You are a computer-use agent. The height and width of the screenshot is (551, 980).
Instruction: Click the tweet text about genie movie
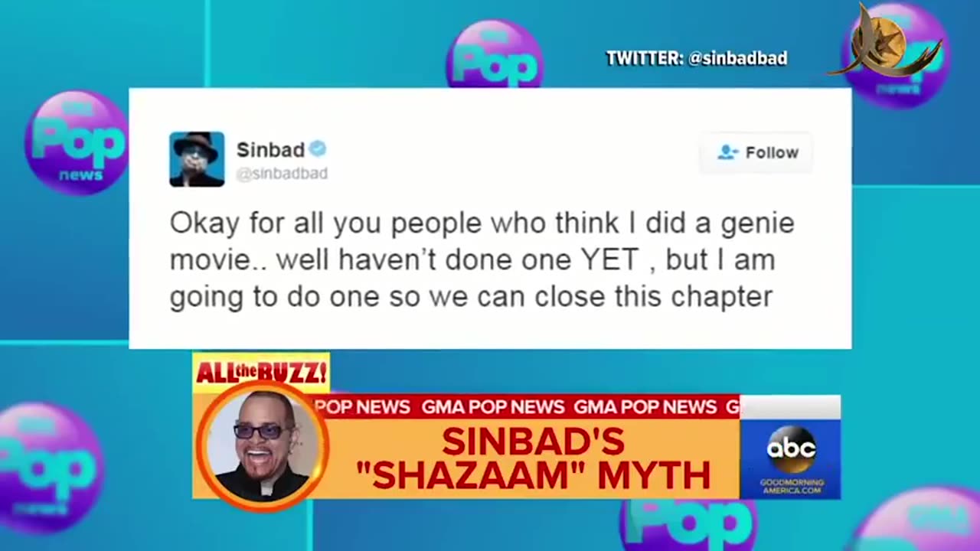482,259
